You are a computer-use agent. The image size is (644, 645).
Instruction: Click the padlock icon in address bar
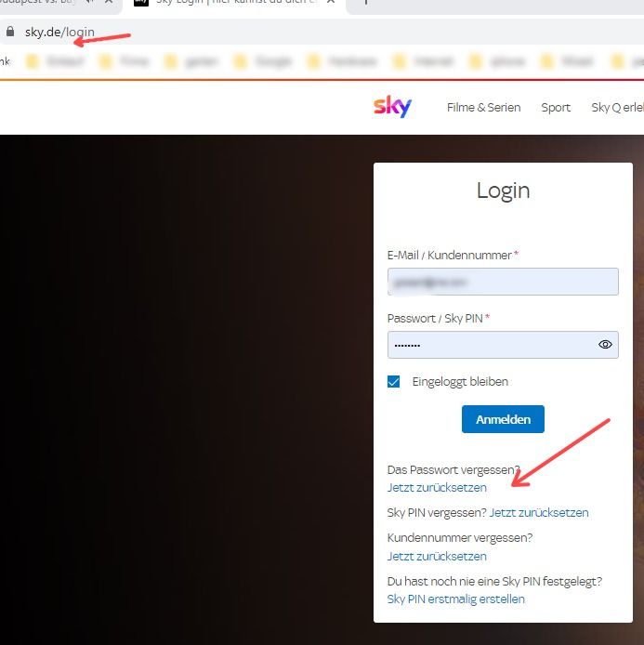pyautogui.click(x=10, y=32)
